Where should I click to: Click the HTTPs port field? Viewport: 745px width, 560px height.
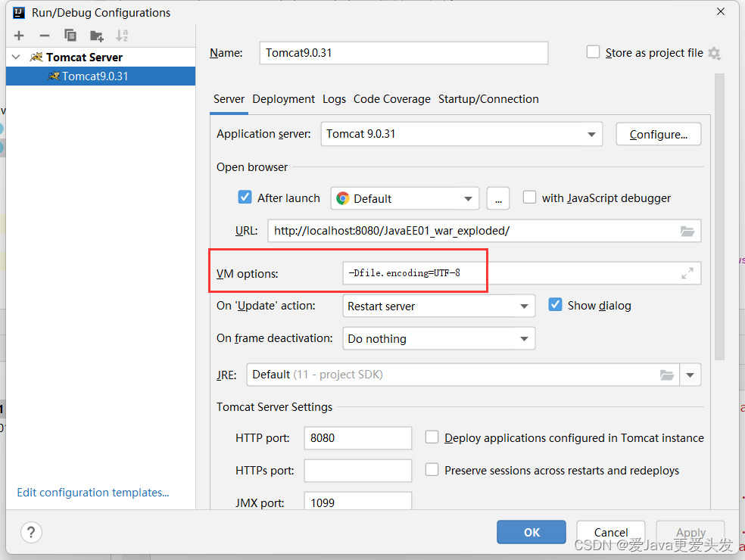click(358, 471)
